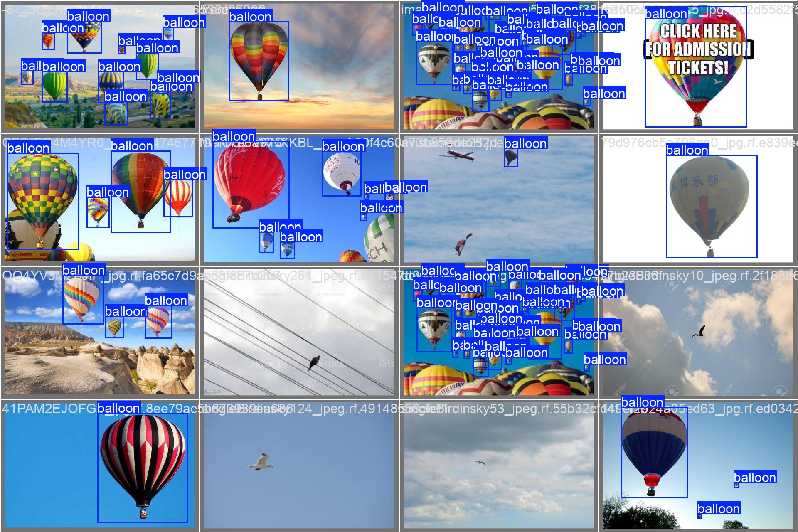Click the white balloon beside the red balloon

(x=341, y=171)
